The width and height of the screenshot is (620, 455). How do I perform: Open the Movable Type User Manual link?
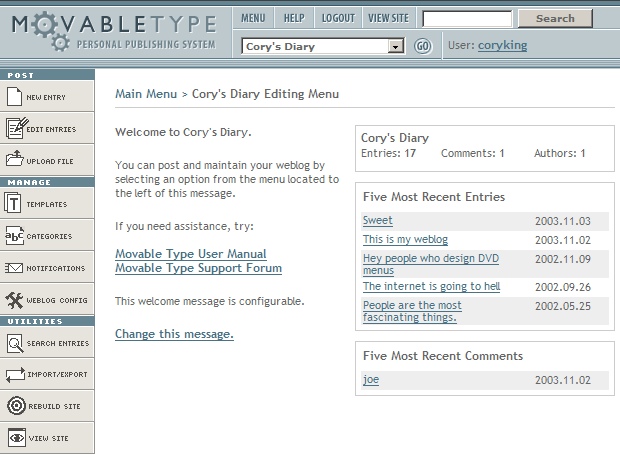[191, 254]
